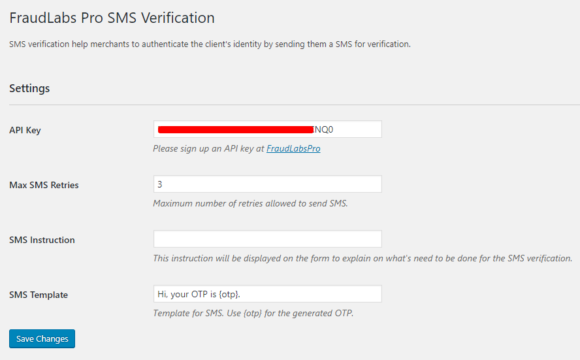This screenshot has height=360, width=580.
Task: Click the API Key input field
Action: pos(267,129)
